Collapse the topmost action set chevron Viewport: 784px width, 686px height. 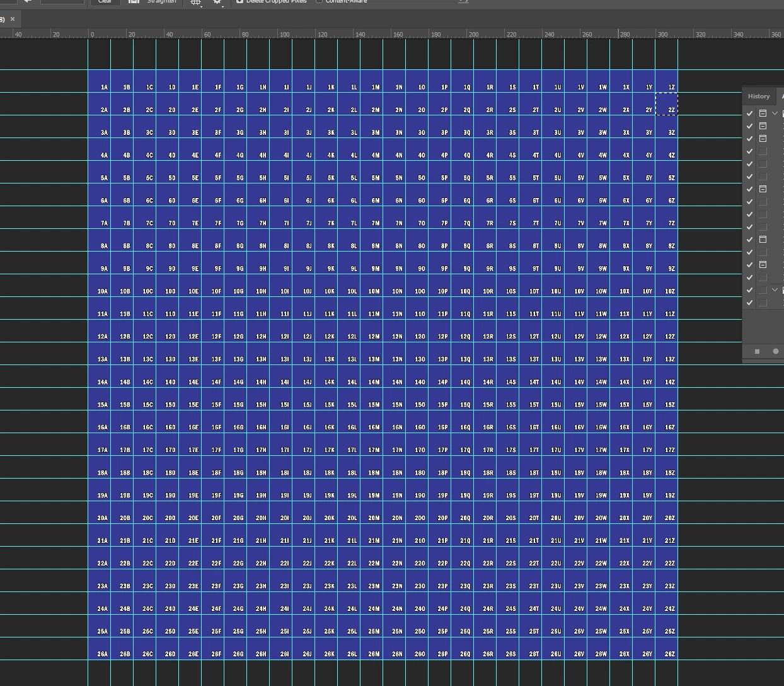coord(775,113)
